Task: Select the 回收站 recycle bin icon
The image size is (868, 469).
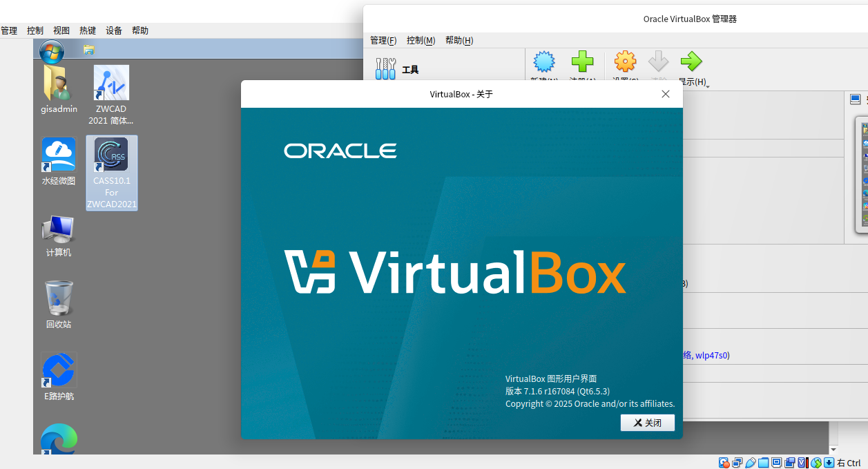Action: coord(59,305)
